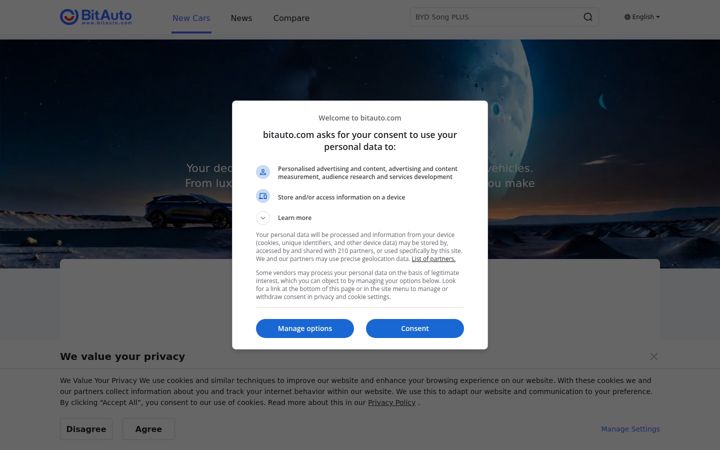Expand the Learn more chevron
Image resolution: width=720 pixels, height=450 pixels.
(263, 218)
